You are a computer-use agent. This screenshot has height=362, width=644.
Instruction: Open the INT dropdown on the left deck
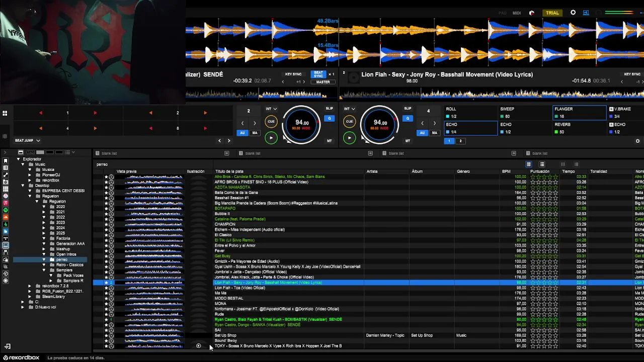pyautogui.click(x=271, y=109)
